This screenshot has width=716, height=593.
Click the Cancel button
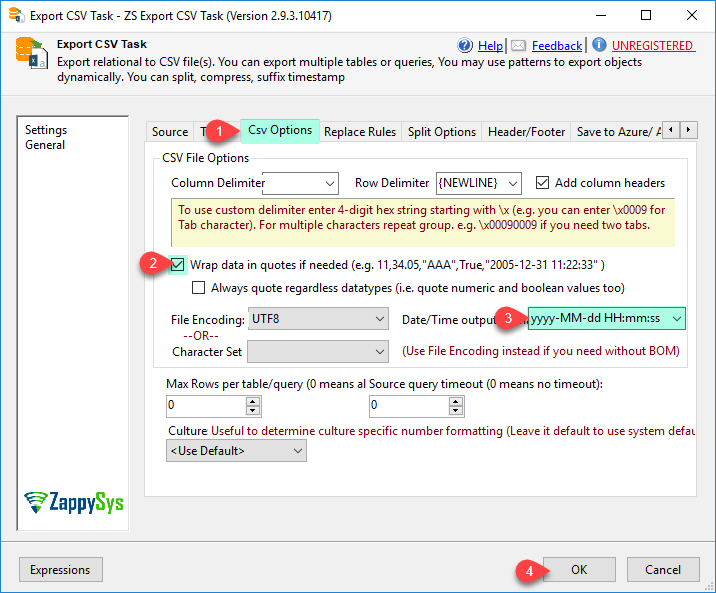click(663, 570)
